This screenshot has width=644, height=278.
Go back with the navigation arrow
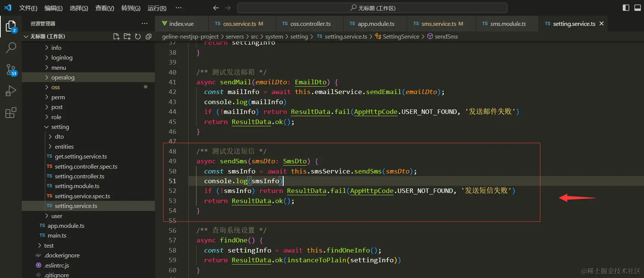(x=216, y=8)
